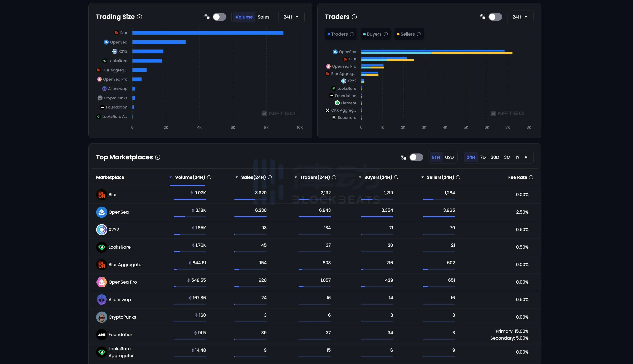This screenshot has width=633, height=364.
Task: Click the OpenSea Pro logo in table
Action: [102, 282]
